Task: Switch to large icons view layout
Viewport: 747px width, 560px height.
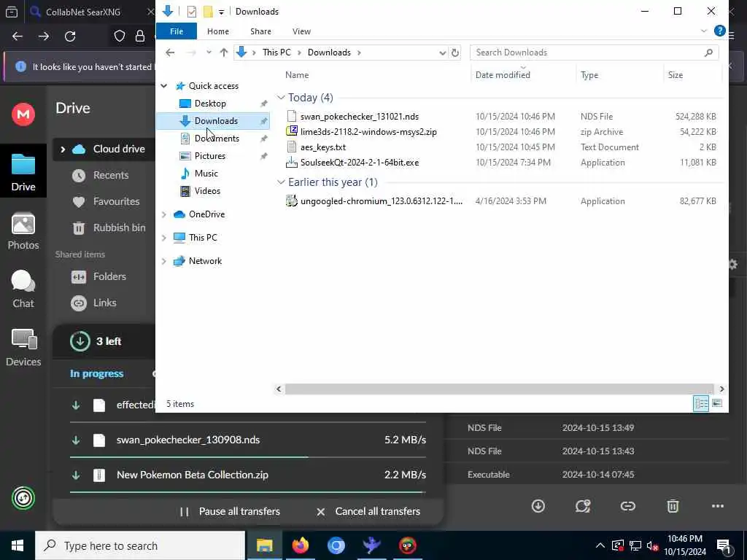Action: (x=716, y=404)
